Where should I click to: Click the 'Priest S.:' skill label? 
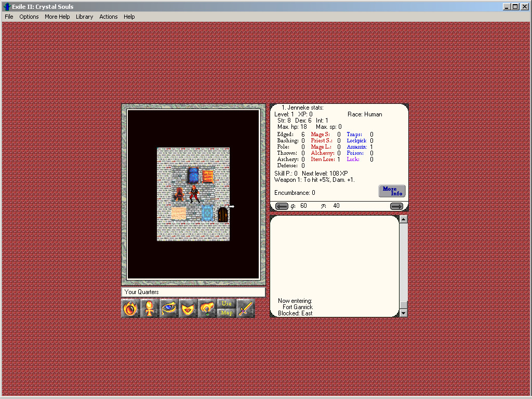(321, 140)
